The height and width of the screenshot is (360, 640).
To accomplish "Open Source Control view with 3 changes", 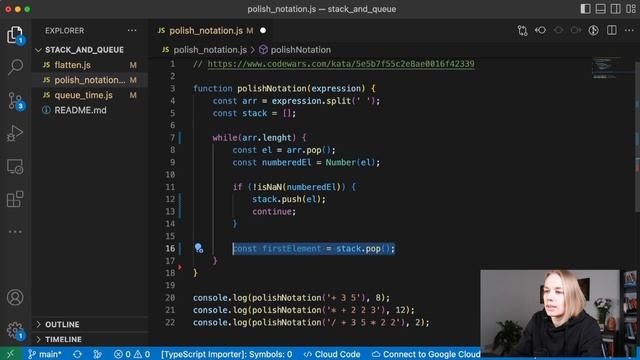I will point(16,100).
